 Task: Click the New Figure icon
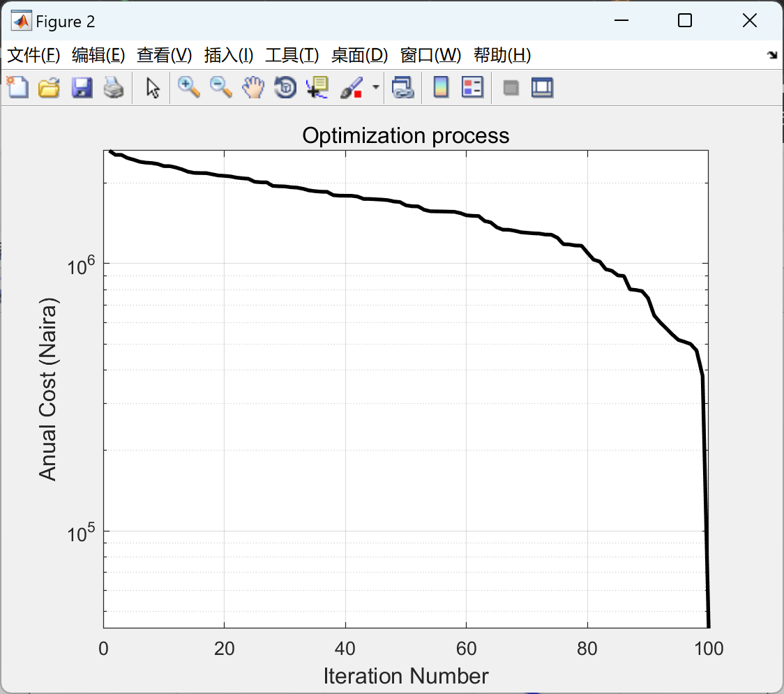click(17, 87)
